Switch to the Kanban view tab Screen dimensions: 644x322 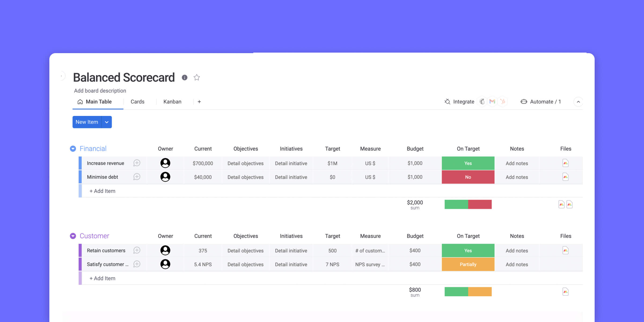click(x=172, y=102)
